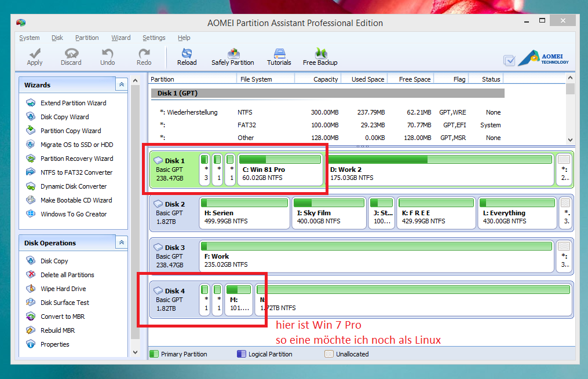Toggle the checkbox icon beside AOMEI logo
Screen dimensions: 588x379
[x=509, y=60]
